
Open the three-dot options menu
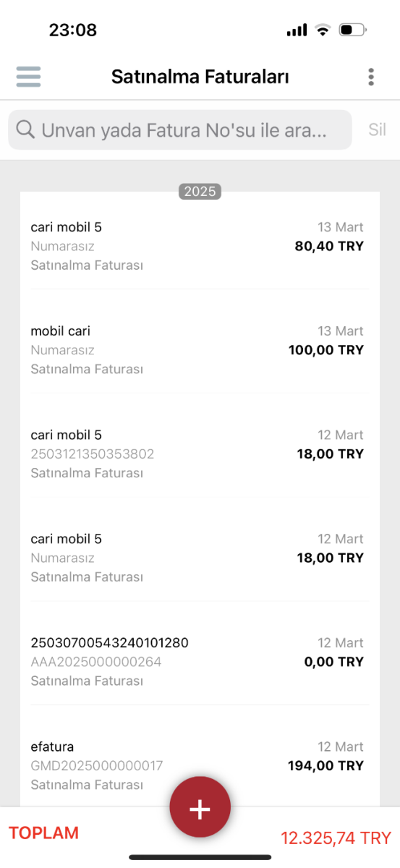coord(371,77)
